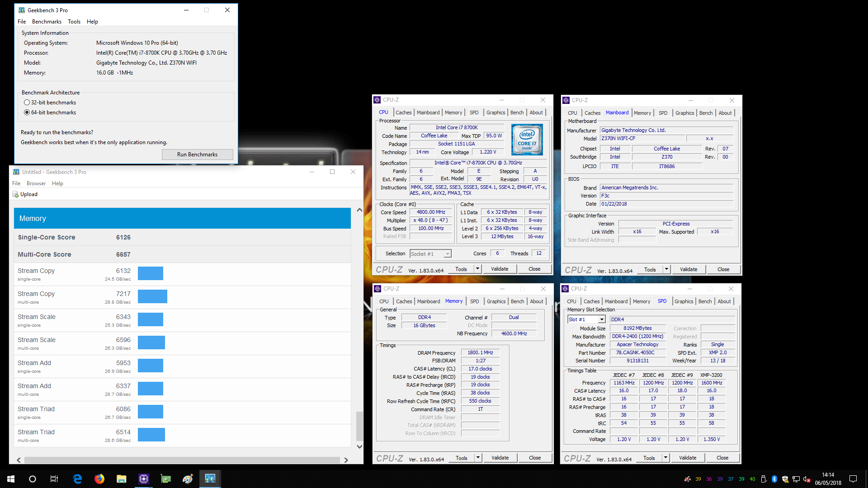The image size is (868, 488).
Task: Click the Run Benchmarks button
Action: coord(197,155)
